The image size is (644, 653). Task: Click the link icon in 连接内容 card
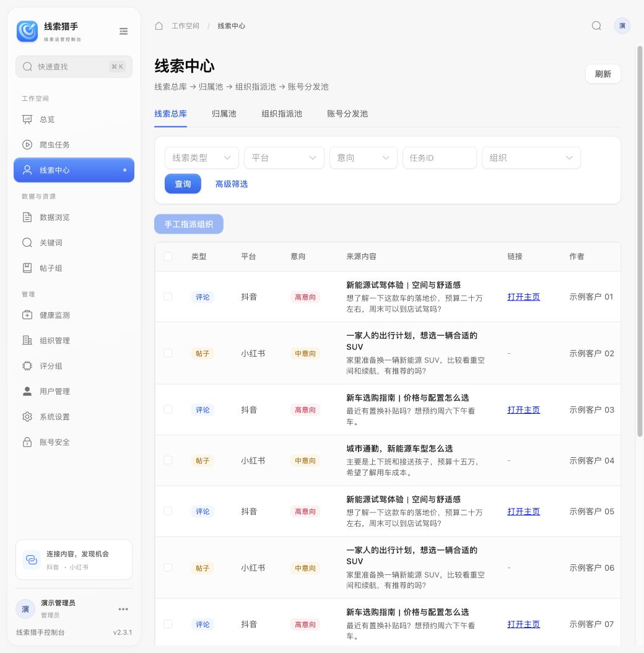pos(32,559)
